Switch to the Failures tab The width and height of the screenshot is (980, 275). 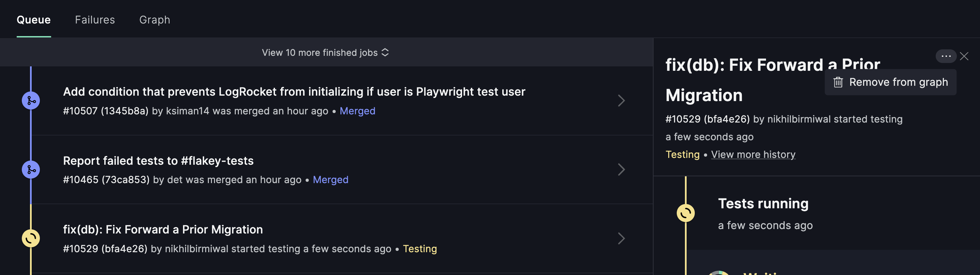(95, 20)
